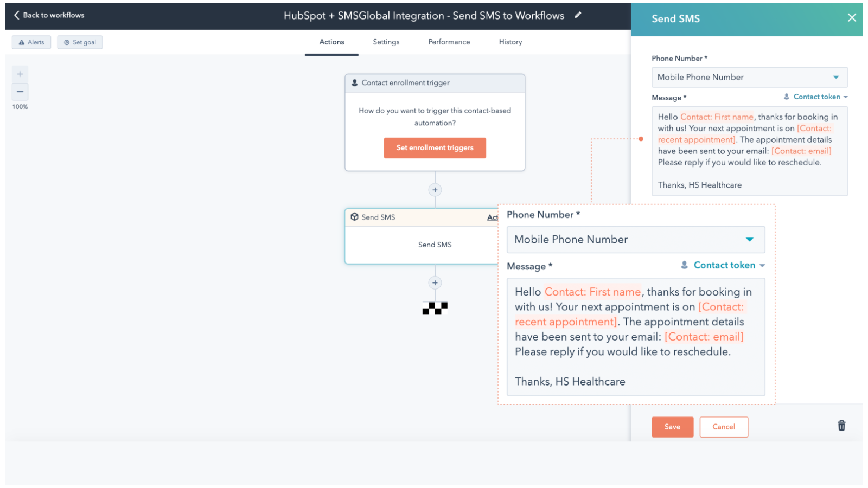The image size is (868, 488).
Task: Open the side panel's Phone Number dropdown
Action: point(749,77)
